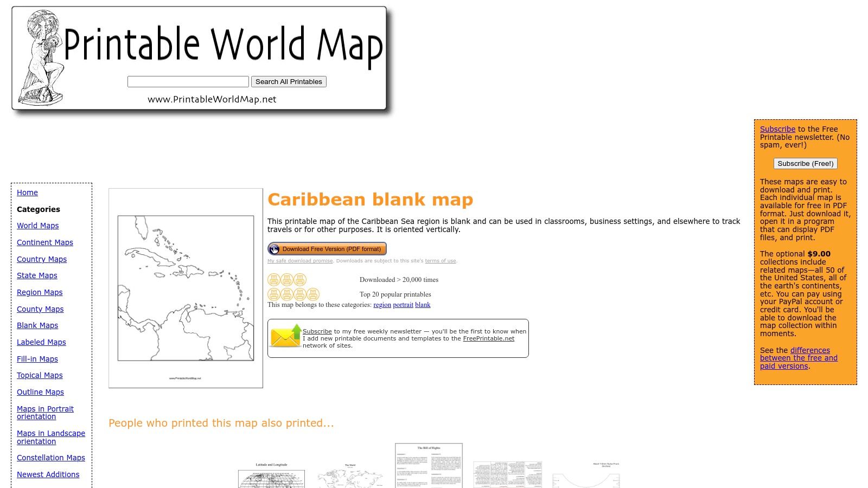Click the mouse-pointer icon on the download button
The width and height of the screenshot is (868, 488).
click(x=274, y=249)
